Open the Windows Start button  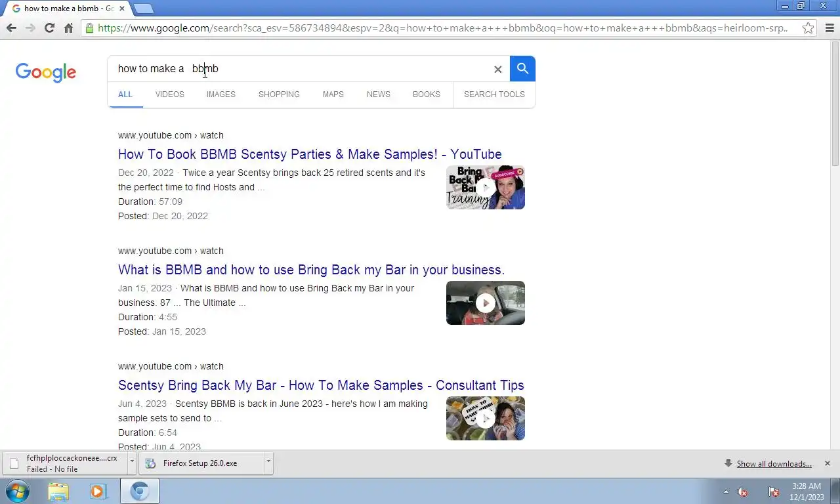(18, 491)
